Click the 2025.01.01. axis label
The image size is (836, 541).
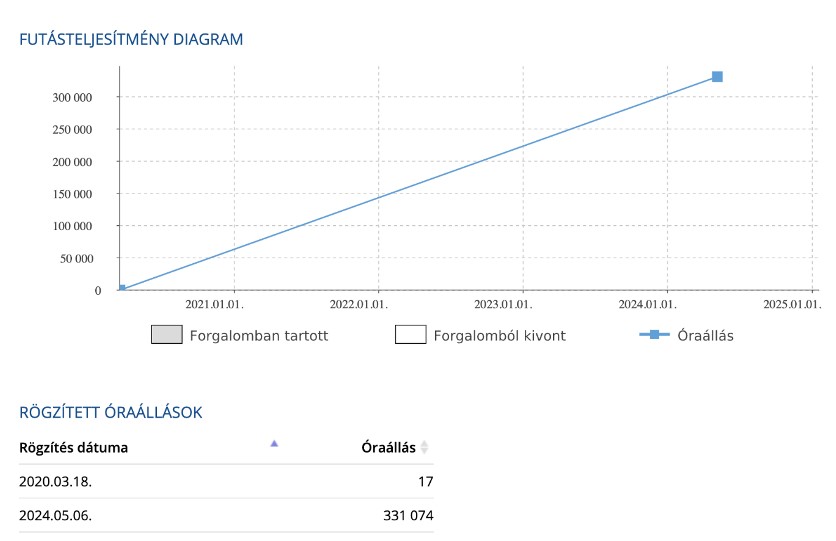pyautogui.click(x=792, y=304)
